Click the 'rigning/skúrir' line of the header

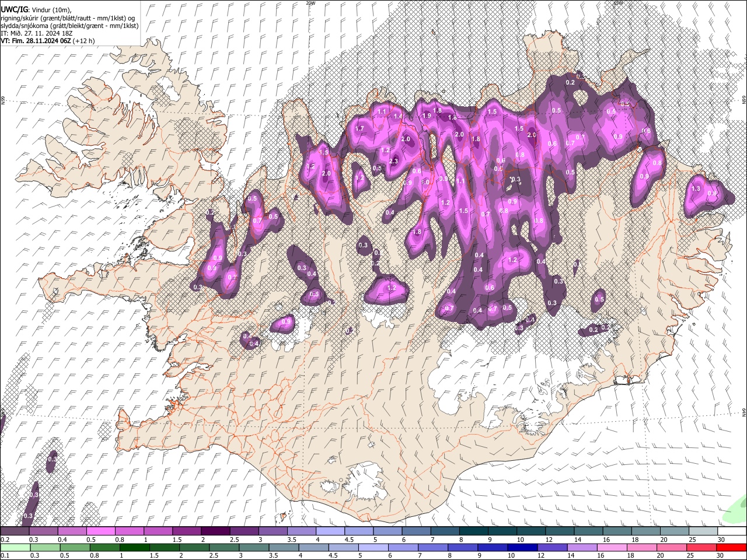[x=67, y=18]
